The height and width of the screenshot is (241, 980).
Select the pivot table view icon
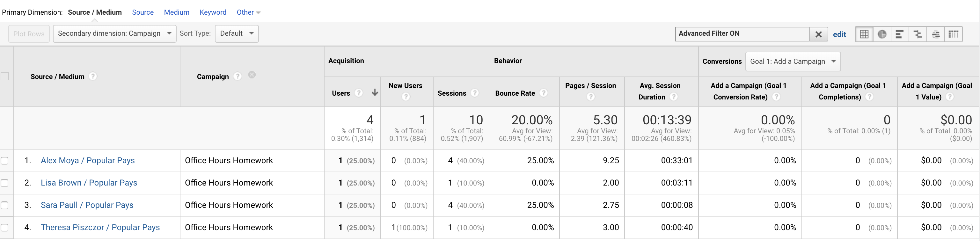tap(953, 34)
